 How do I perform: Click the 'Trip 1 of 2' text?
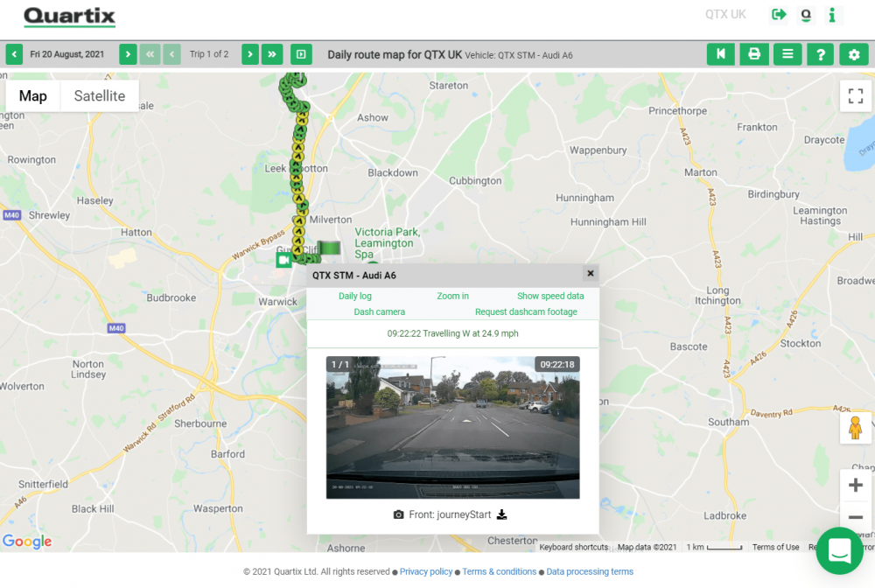pyautogui.click(x=209, y=54)
